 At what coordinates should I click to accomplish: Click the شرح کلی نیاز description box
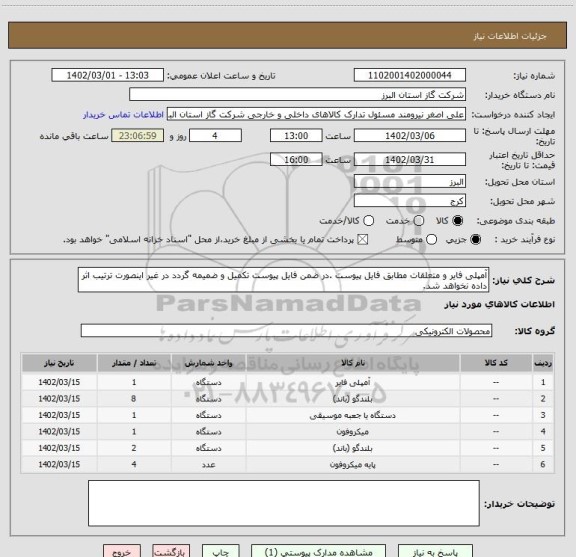pyautogui.click(x=283, y=280)
